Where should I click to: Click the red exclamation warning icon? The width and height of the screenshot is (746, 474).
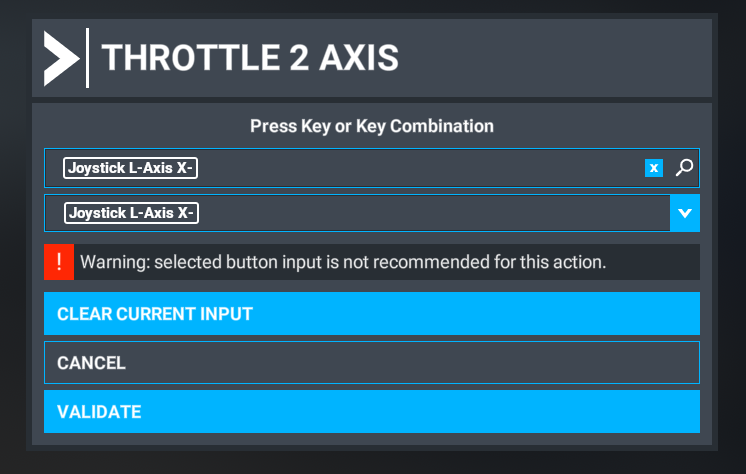coord(59,262)
